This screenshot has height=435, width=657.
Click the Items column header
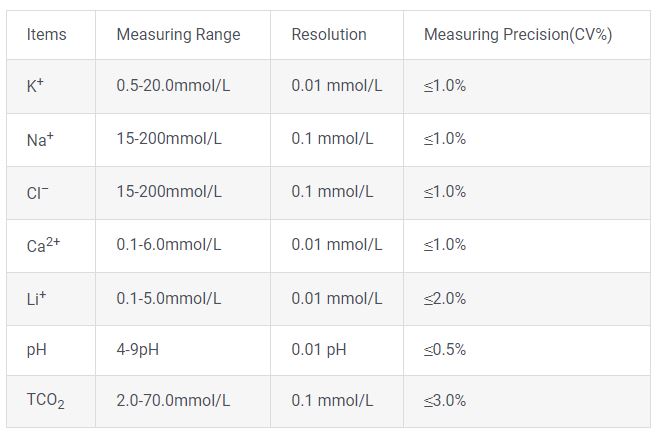[47, 35]
